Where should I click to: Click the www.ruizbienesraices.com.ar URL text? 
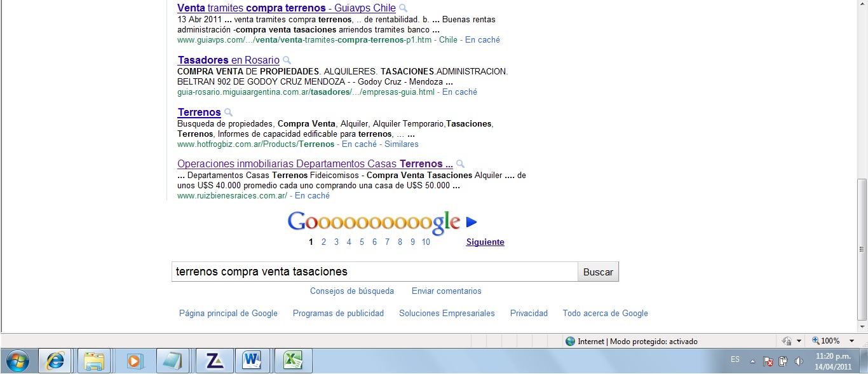[232, 195]
